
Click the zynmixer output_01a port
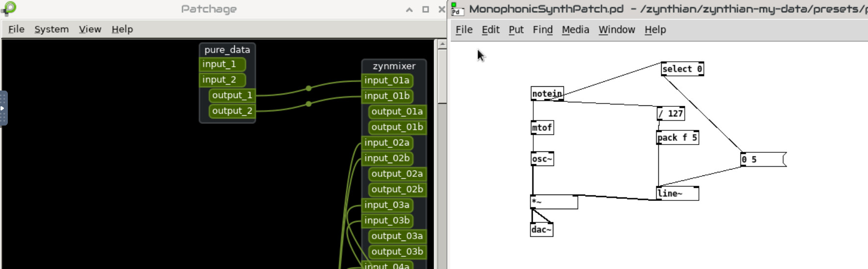pyautogui.click(x=397, y=112)
